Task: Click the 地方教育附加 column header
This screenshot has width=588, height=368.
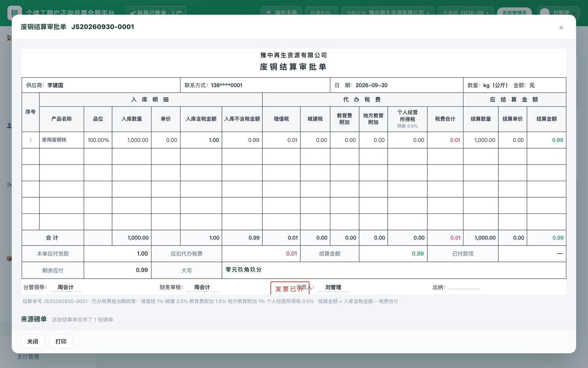Action: tap(373, 119)
